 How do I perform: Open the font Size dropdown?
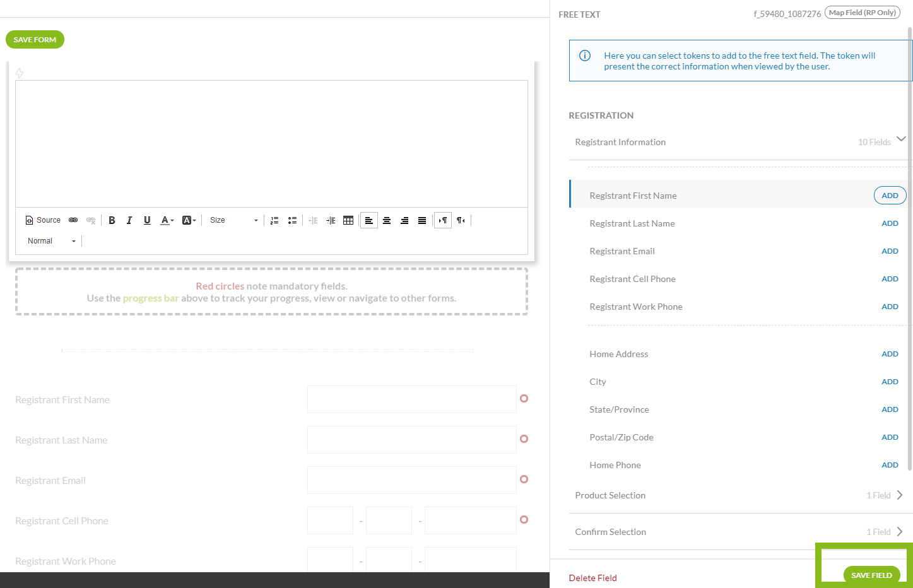(x=233, y=220)
